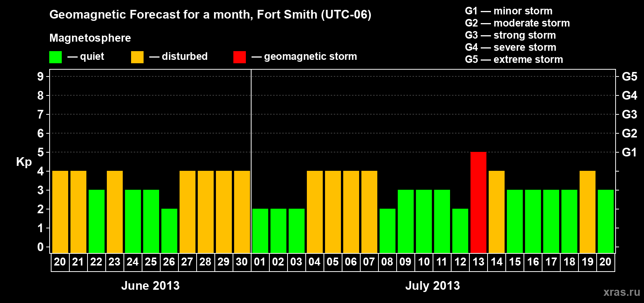The height and width of the screenshot is (303, 644).
Task: Click the orange bar for July 19
Action: (x=588, y=212)
